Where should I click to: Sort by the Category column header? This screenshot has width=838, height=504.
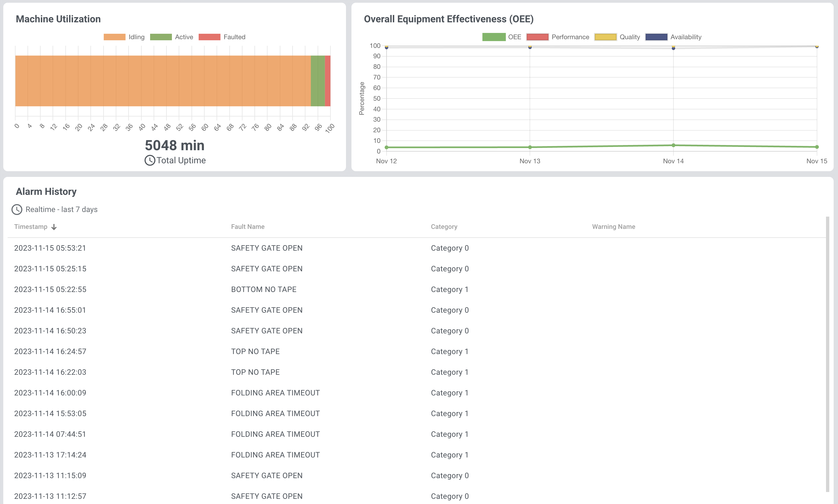[x=444, y=226]
